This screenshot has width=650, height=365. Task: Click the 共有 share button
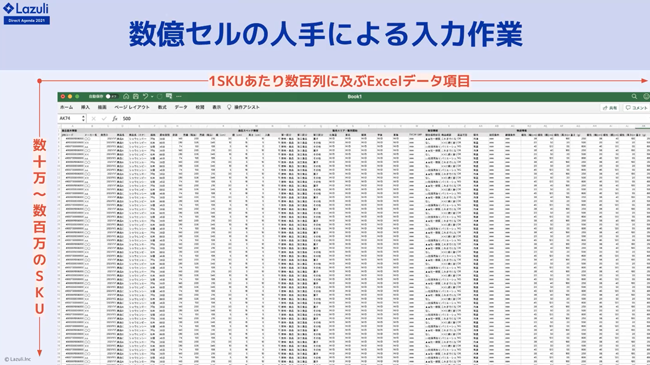point(610,108)
